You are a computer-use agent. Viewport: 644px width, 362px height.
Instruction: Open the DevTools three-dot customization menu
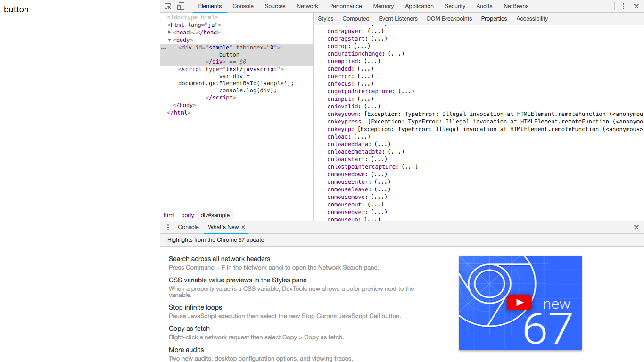[623, 6]
